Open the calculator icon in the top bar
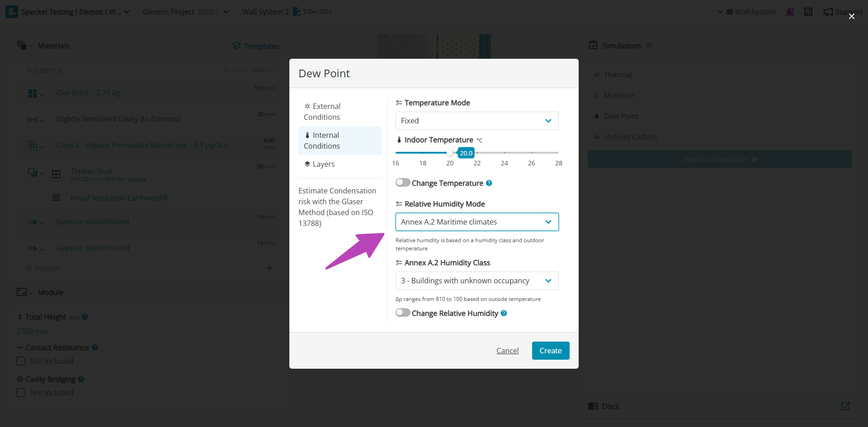The height and width of the screenshot is (427, 868). (808, 12)
